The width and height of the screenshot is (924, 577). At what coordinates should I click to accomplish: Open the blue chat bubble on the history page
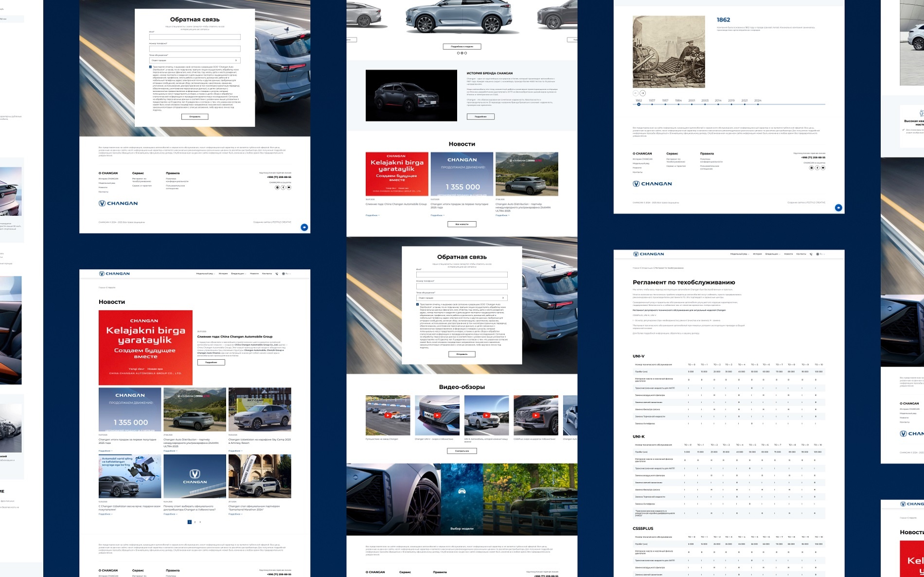tap(838, 208)
